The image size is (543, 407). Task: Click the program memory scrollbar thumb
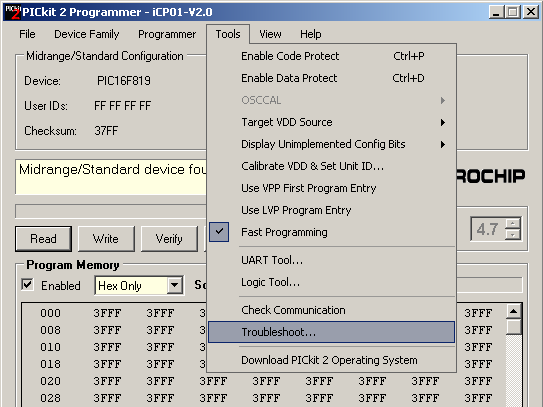(x=513, y=327)
